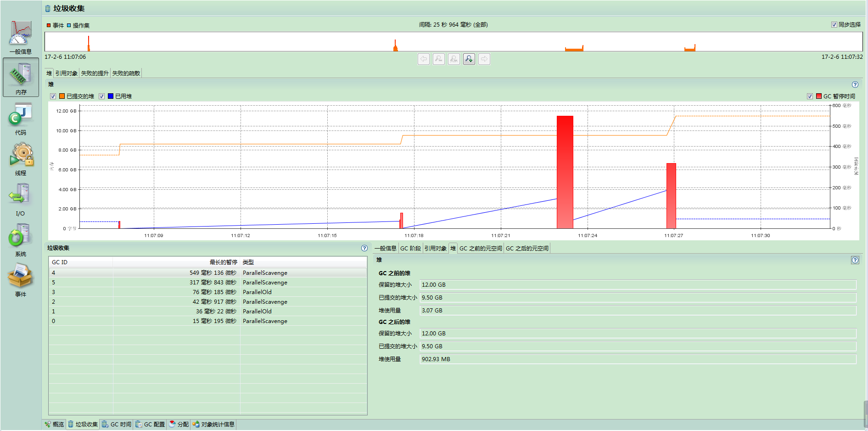868x431 pixels.
Task: Click the red GC 暂停时间 legend swatch
Action: pos(819,96)
